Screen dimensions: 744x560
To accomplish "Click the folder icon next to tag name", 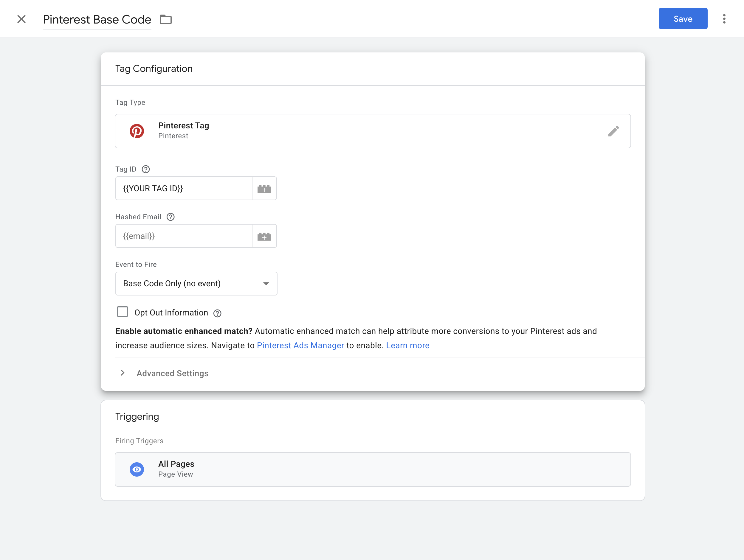I will click(165, 19).
